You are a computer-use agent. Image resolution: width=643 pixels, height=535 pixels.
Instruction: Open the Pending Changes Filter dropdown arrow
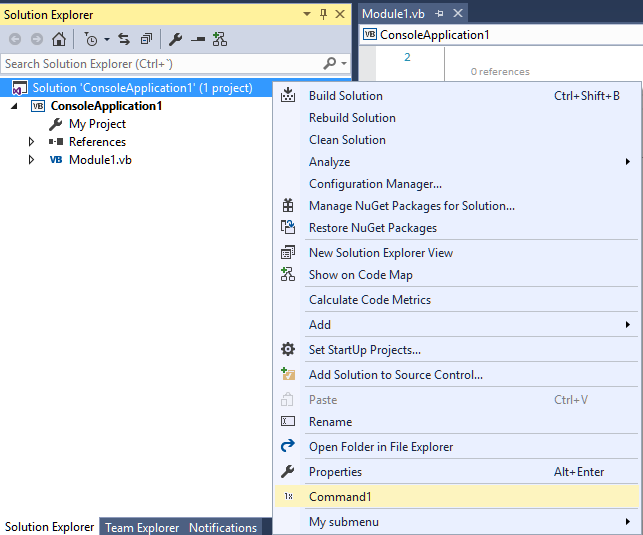click(107, 40)
